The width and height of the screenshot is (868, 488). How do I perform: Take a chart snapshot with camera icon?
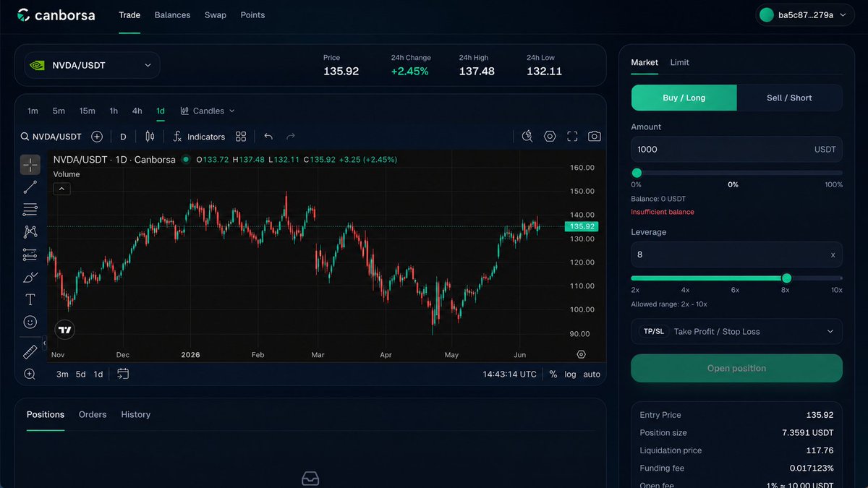595,136
